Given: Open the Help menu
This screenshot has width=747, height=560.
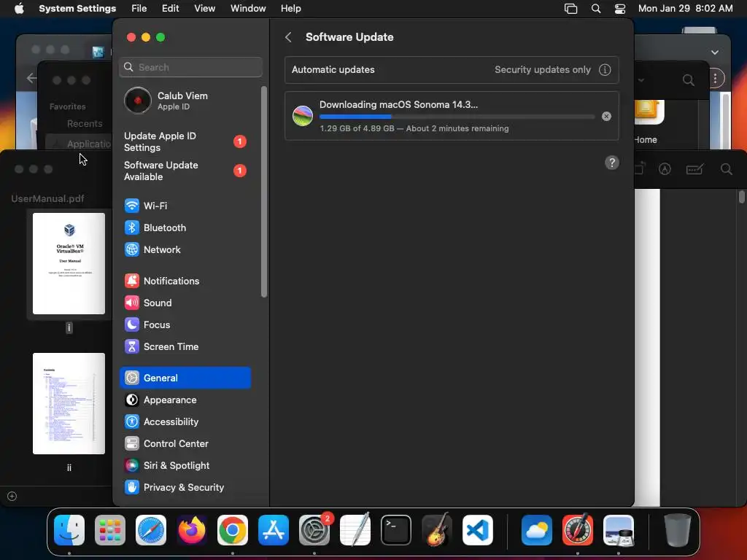Looking at the screenshot, I should click(x=290, y=9).
